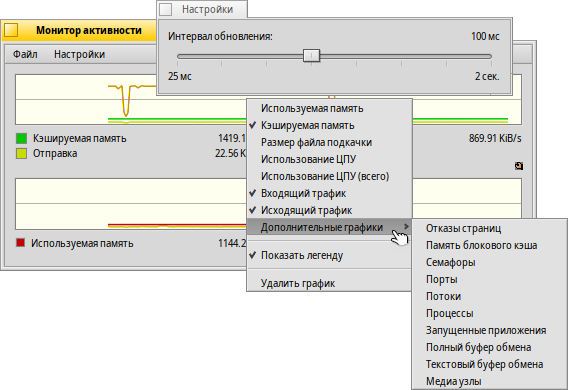Select Отказы страниц in the submenu
Image resolution: width=568 pixels, height=390 pixels.
(x=489, y=228)
